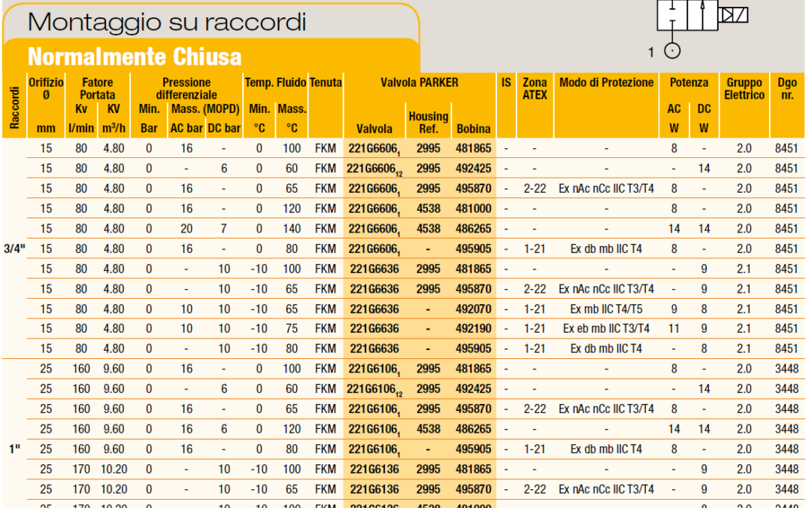Click Bobina code 492070
Screen dimensions: 812x508
473,309
